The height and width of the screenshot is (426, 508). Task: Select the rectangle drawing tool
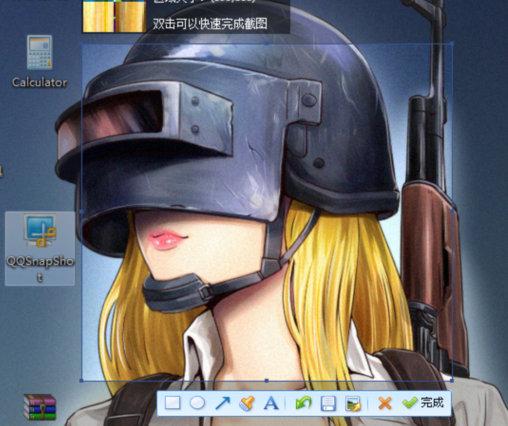173,403
